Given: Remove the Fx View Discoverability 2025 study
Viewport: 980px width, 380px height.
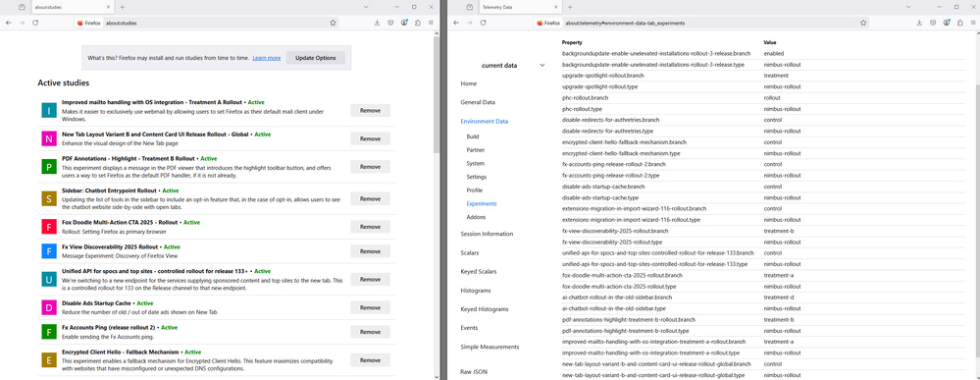Looking at the screenshot, I should point(370,251).
